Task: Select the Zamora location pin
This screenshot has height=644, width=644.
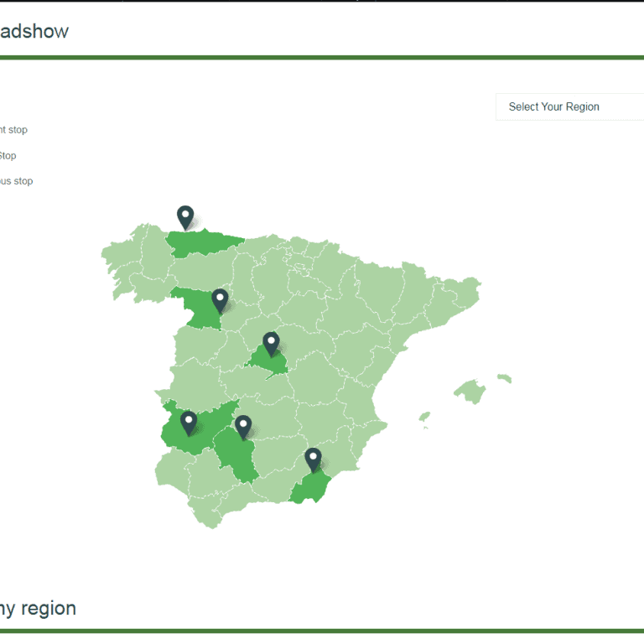Action: pyautogui.click(x=220, y=299)
